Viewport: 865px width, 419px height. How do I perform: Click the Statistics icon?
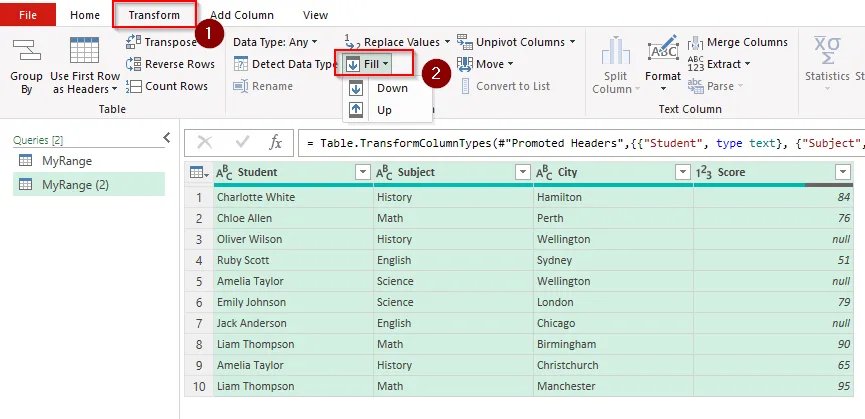click(x=827, y=51)
